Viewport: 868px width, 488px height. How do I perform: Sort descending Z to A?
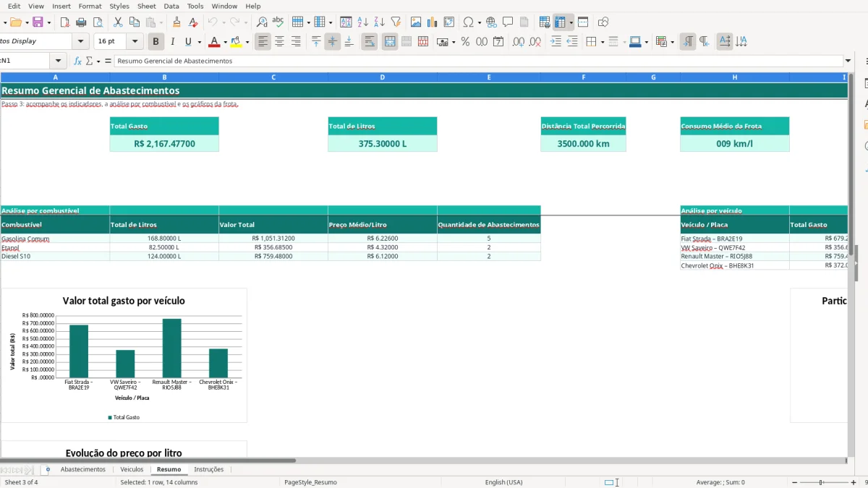(379, 22)
